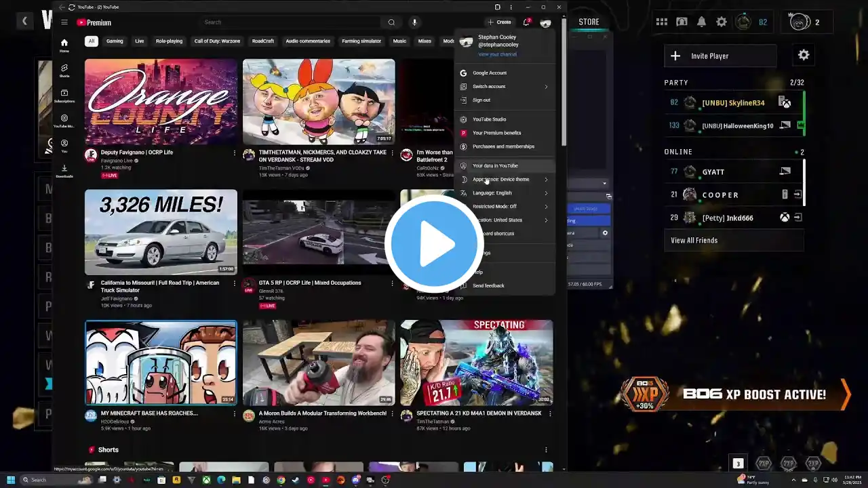This screenshot has width=868, height=488.
Task: Click the player level 82 emblem
Action: (744, 22)
